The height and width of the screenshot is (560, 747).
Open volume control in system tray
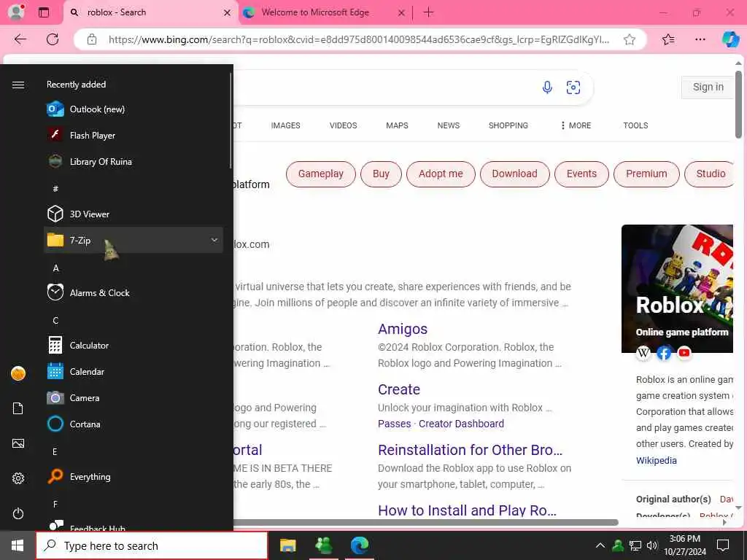(x=652, y=545)
